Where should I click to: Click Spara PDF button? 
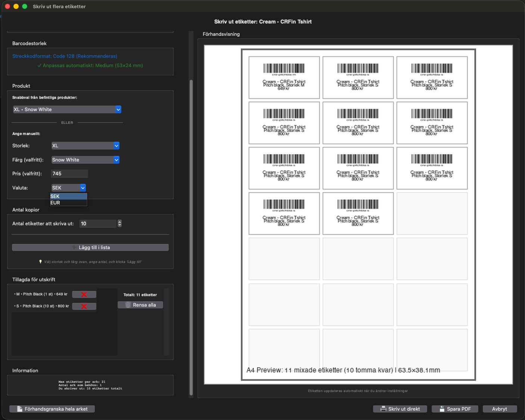455,409
